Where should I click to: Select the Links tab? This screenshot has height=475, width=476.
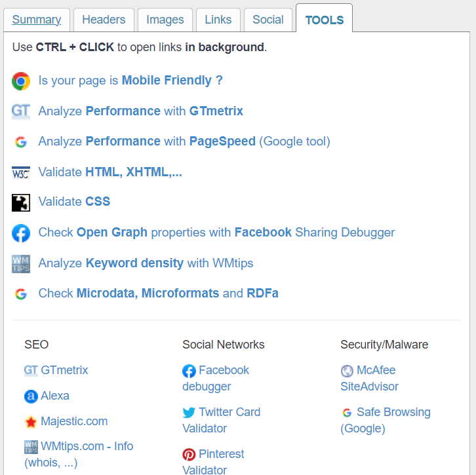[218, 20]
